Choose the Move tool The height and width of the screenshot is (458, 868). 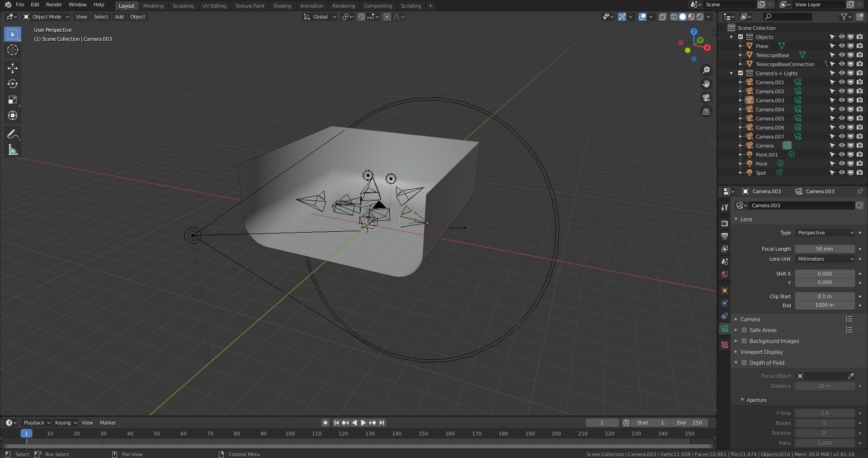13,68
